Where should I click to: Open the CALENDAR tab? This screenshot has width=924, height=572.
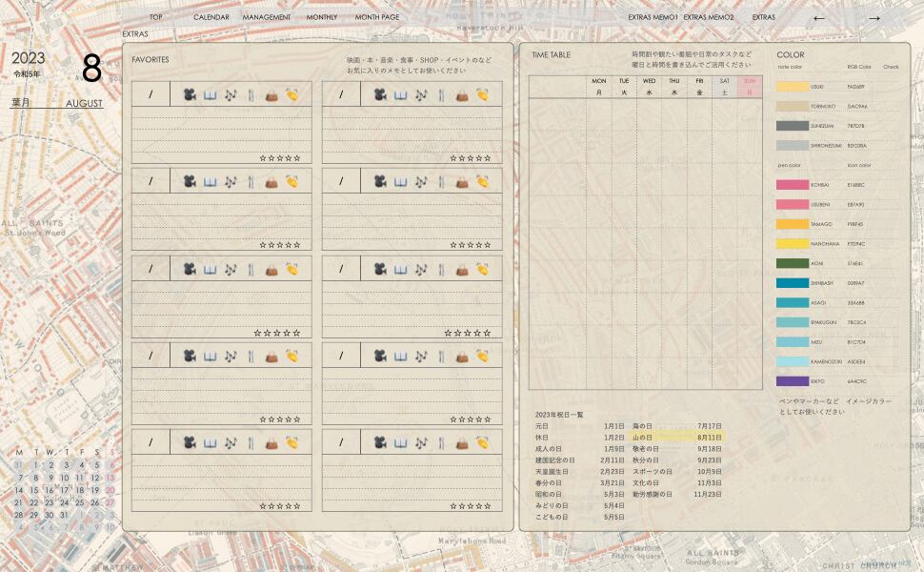[x=211, y=17]
